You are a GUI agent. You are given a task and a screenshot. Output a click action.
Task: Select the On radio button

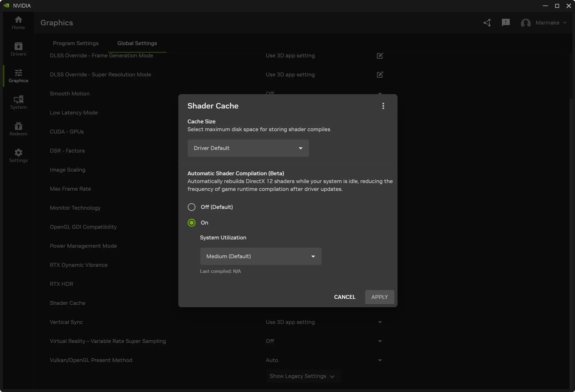point(192,223)
